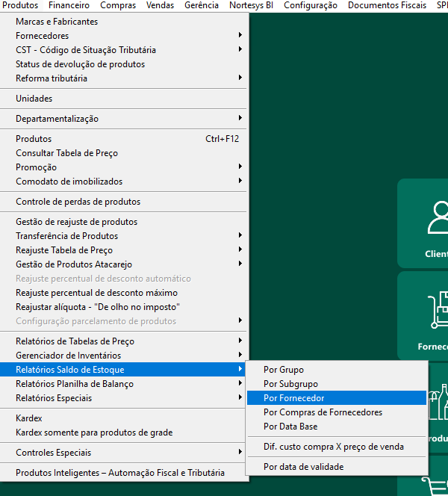Screen dimensions: 448x496
Task: Expand Relatórios Planilha de Balanço submenu
Action: pyautogui.click(x=75, y=384)
